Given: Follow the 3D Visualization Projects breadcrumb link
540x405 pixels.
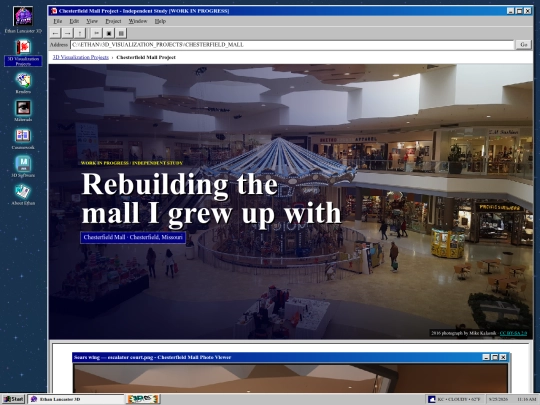Looking at the screenshot, I should (81, 57).
